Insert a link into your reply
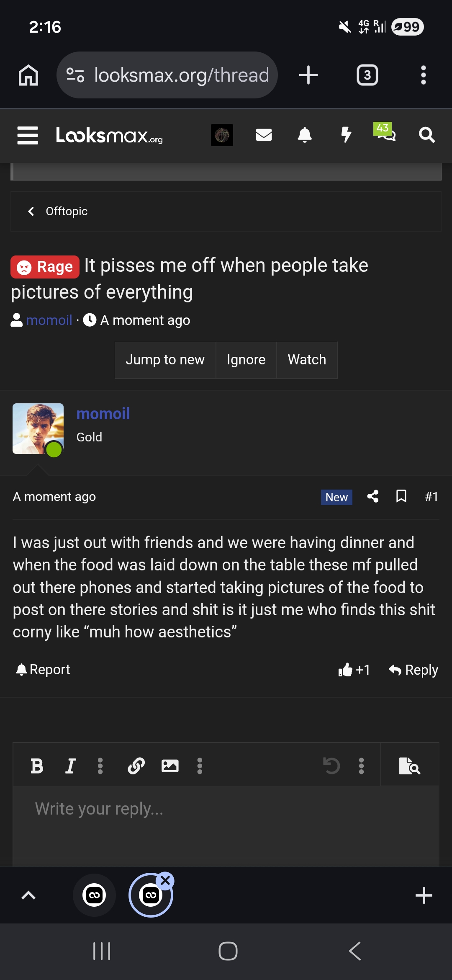Image resolution: width=452 pixels, height=980 pixels. [136, 766]
